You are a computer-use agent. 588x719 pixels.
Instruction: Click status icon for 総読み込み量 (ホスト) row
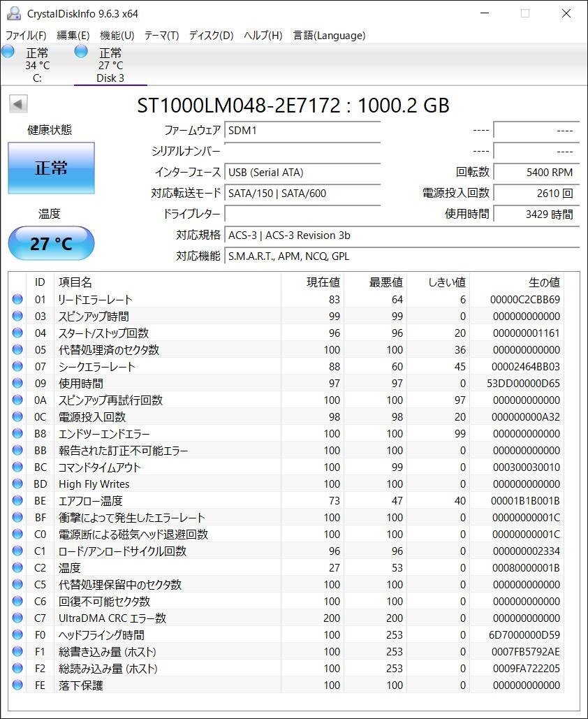point(17,668)
